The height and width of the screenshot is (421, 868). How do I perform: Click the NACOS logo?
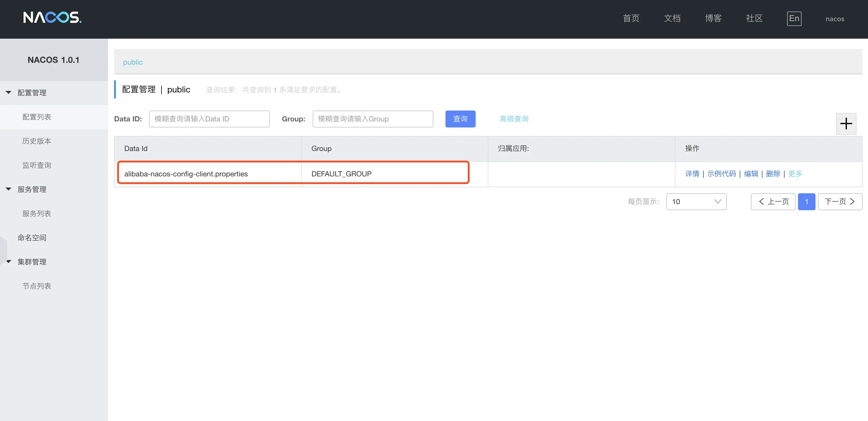(x=52, y=18)
